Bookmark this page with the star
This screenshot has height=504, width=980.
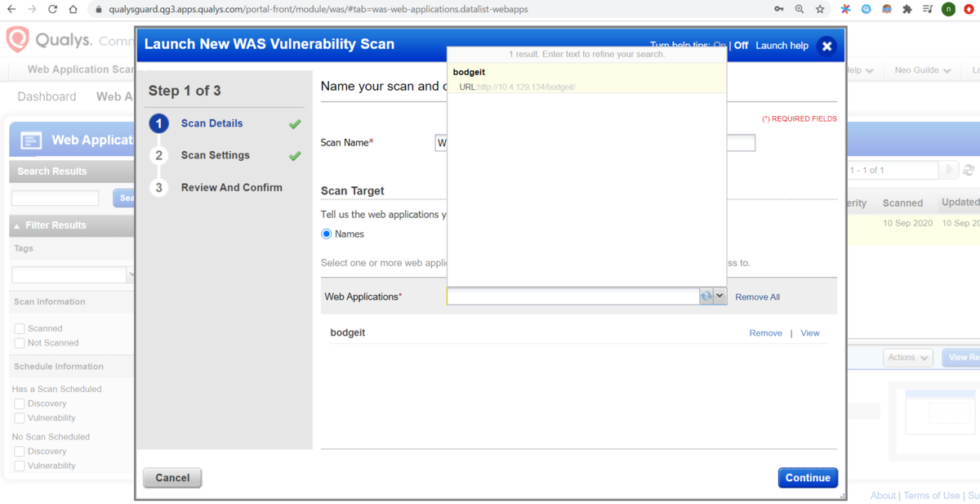(820, 10)
